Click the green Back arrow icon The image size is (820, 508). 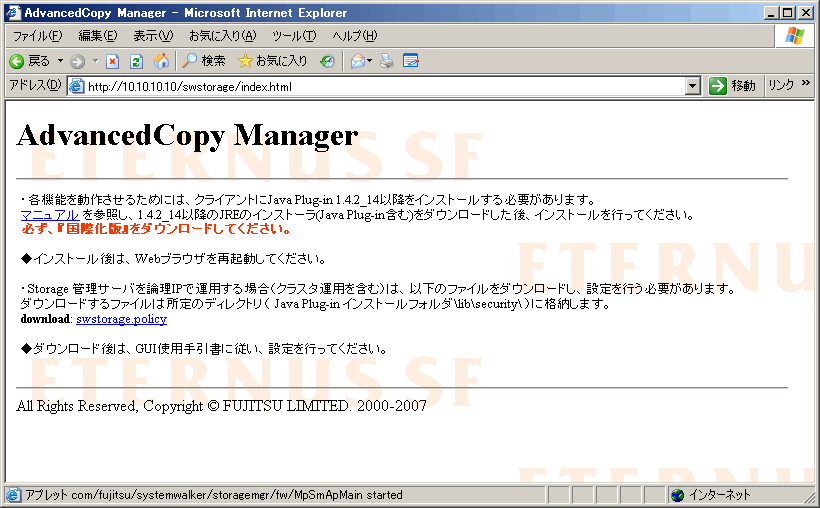point(16,61)
